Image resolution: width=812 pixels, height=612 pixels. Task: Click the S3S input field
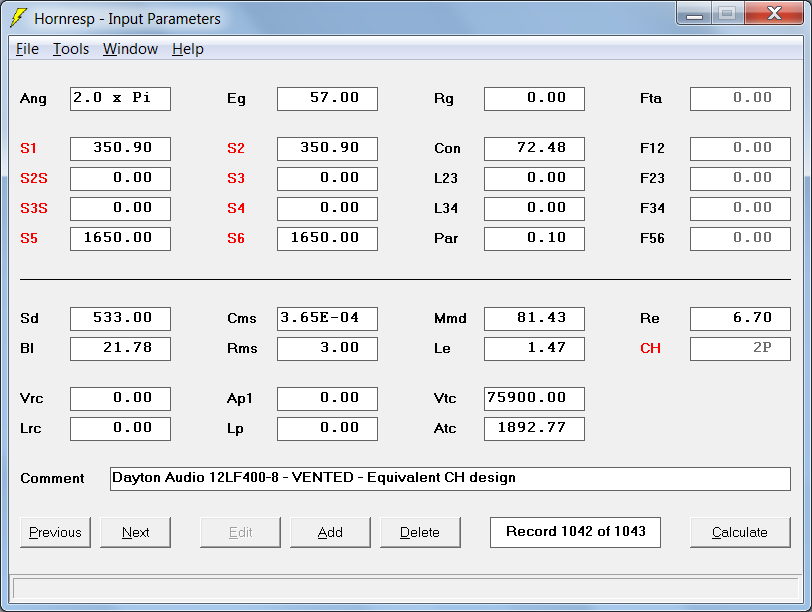[x=120, y=209]
